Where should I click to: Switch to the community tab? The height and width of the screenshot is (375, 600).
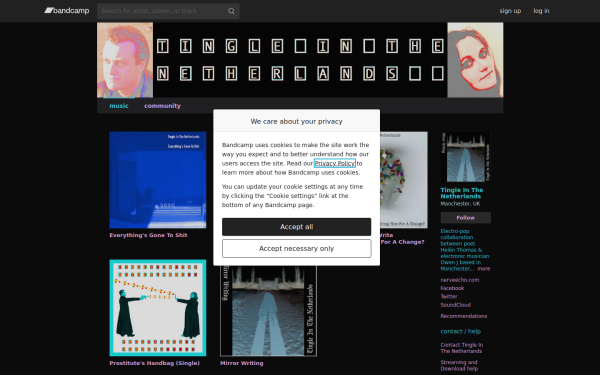[162, 106]
